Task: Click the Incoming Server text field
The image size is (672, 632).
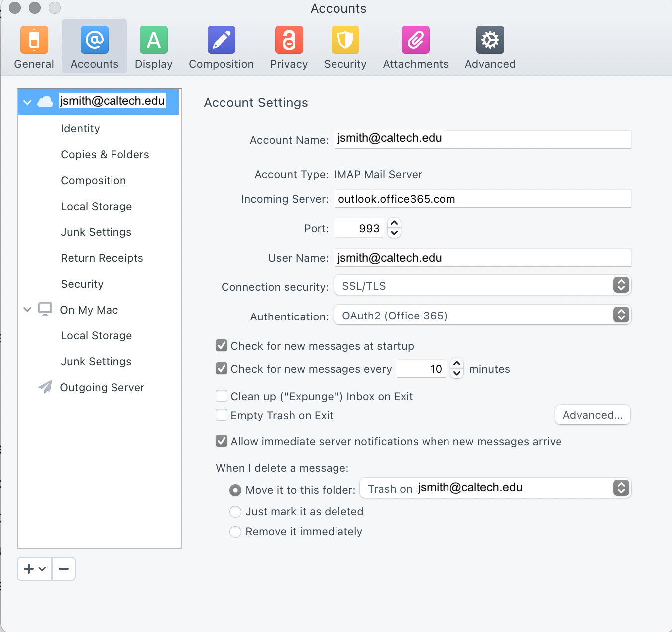Action: click(x=482, y=199)
